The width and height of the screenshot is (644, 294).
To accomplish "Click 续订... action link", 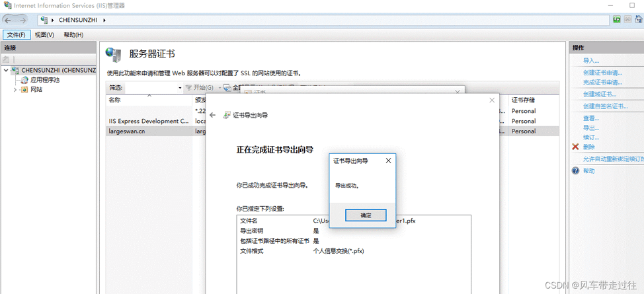I will (591, 137).
